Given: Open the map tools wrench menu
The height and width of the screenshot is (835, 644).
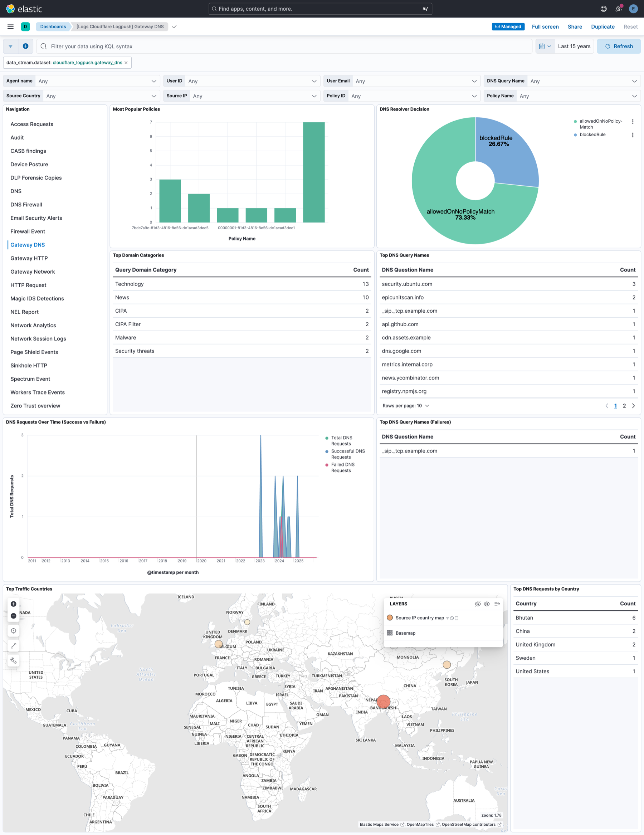Looking at the screenshot, I should (x=13, y=661).
